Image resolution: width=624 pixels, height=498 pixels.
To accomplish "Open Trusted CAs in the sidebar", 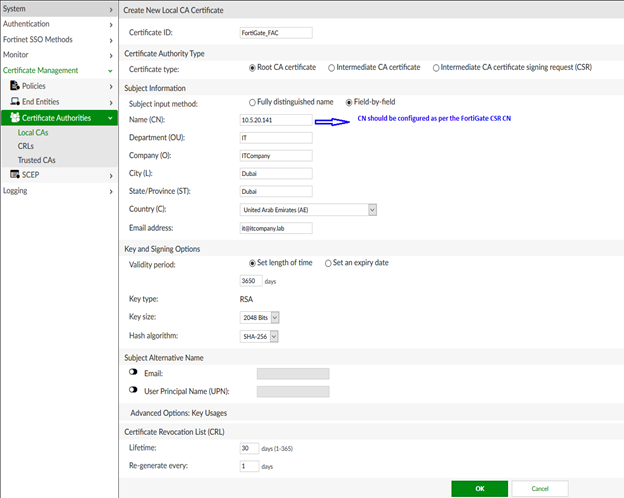I will (37, 160).
